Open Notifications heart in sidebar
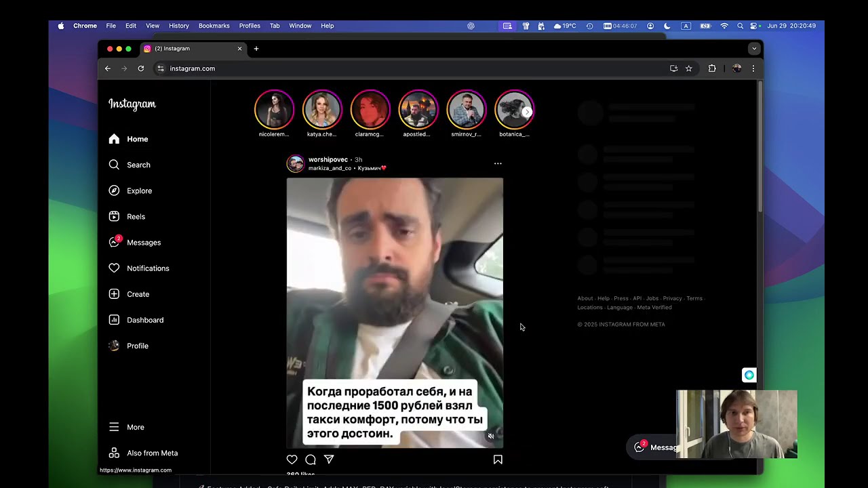This screenshot has height=488, width=868. point(114,268)
